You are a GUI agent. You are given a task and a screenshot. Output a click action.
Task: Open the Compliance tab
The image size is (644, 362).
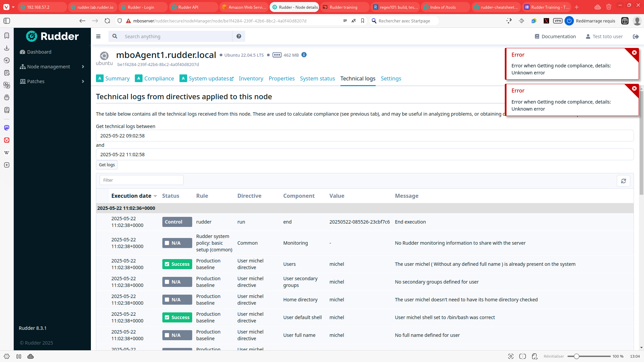point(154,78)
